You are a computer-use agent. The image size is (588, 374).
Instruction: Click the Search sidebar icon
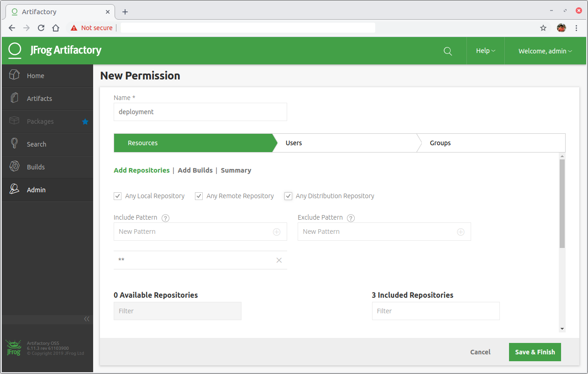(14, 143)
